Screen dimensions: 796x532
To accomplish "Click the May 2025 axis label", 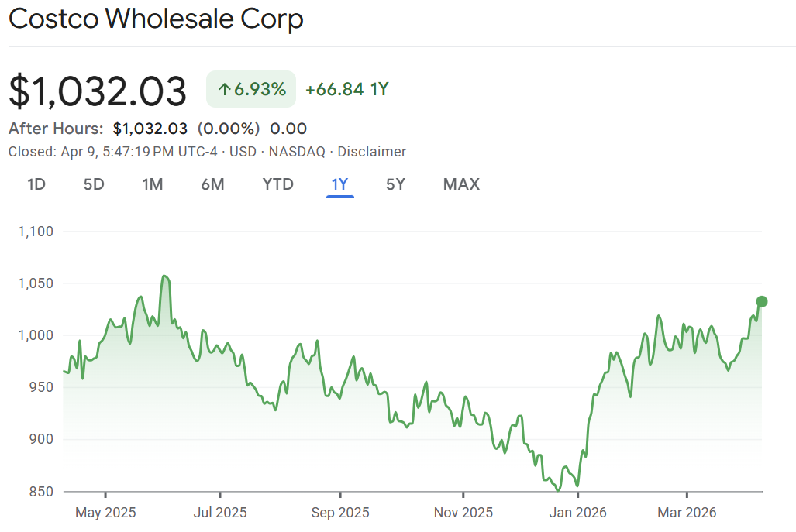I will (x=106, y=513).
